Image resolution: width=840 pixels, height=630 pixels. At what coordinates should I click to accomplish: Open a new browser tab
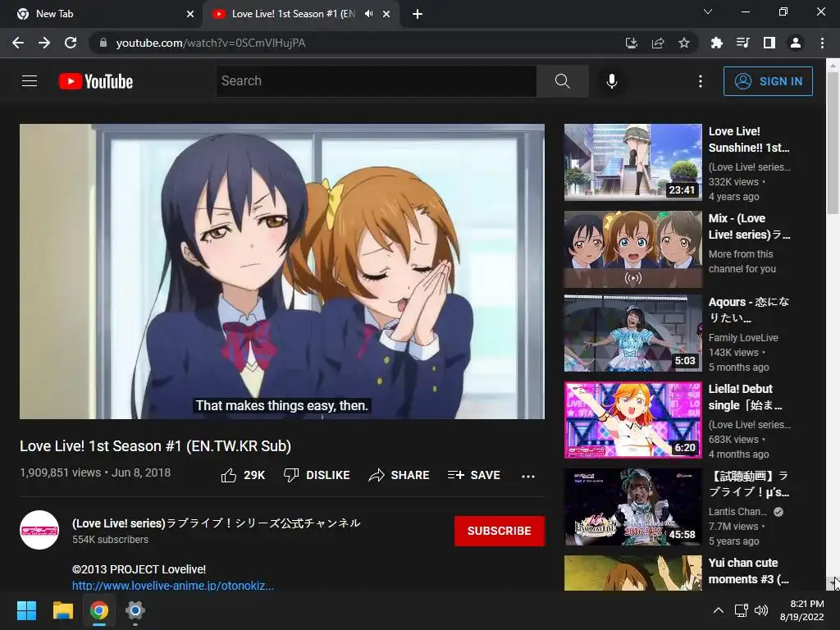[x=418, y=14]
